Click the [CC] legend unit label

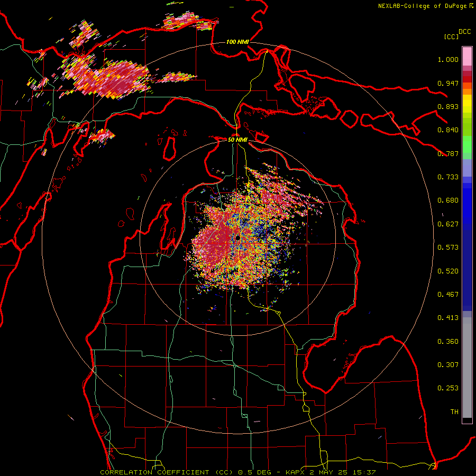point(451,36)
